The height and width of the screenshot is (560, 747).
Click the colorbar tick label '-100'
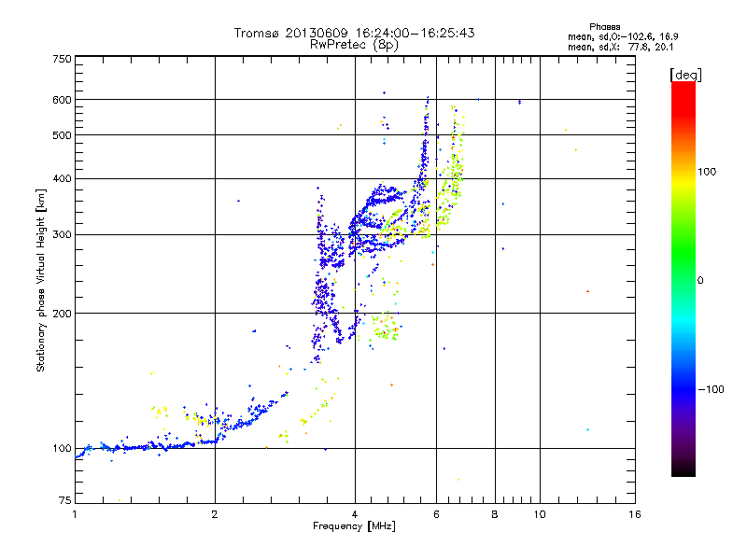pyautogui.click(x=712, y=389)
